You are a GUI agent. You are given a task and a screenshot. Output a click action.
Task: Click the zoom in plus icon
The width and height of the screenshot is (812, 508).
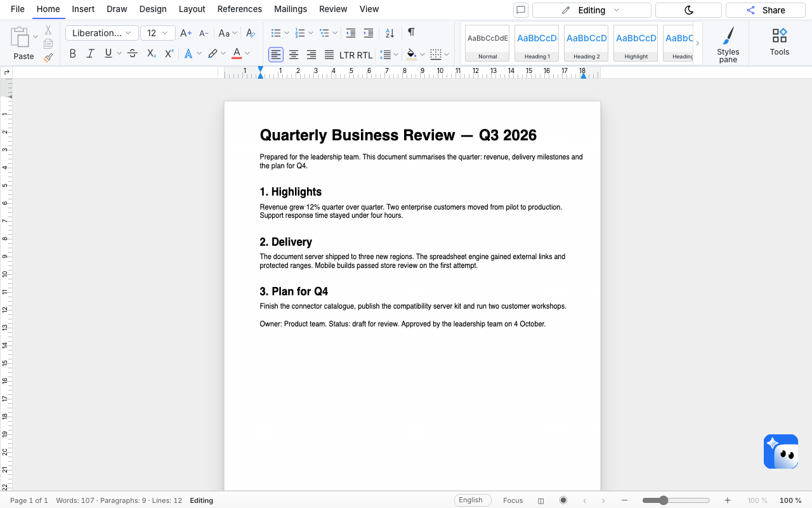click(x=728, y=500)
